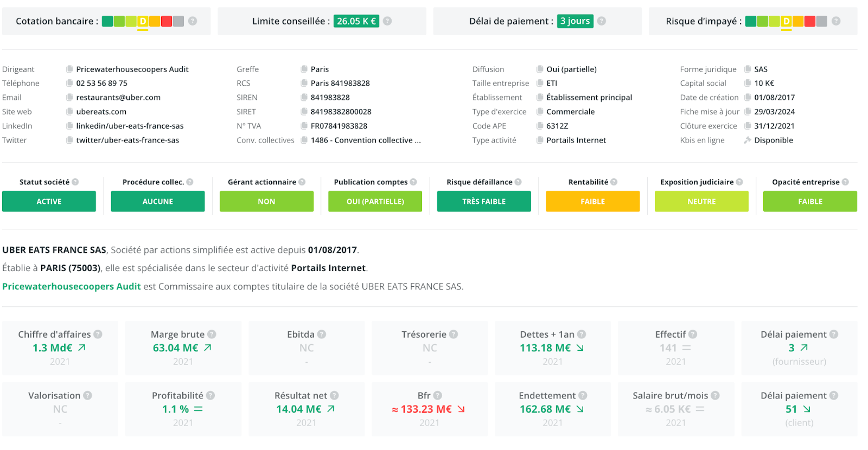The width and height of the screenshot is (868, 450).
Task: Copy the Twitter value icon
Action: pos(69,140)
